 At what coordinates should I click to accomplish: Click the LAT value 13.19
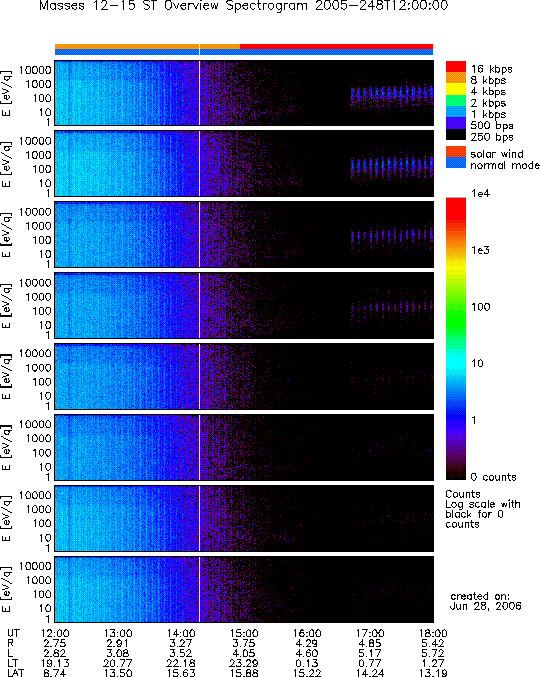(433, 673)
